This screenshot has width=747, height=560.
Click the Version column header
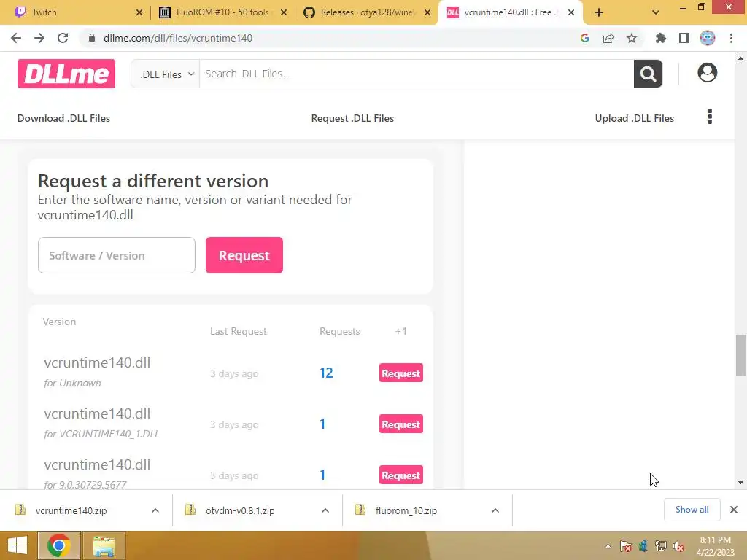[59, 322]
